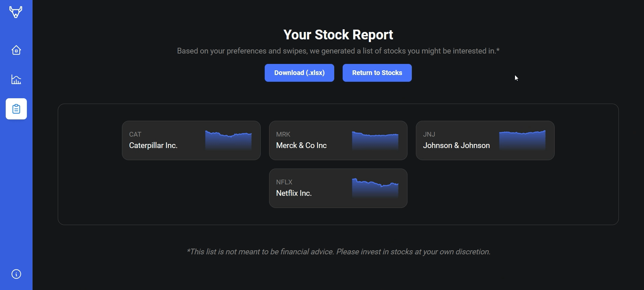Click Return to Stocks button

coord(377,73)
